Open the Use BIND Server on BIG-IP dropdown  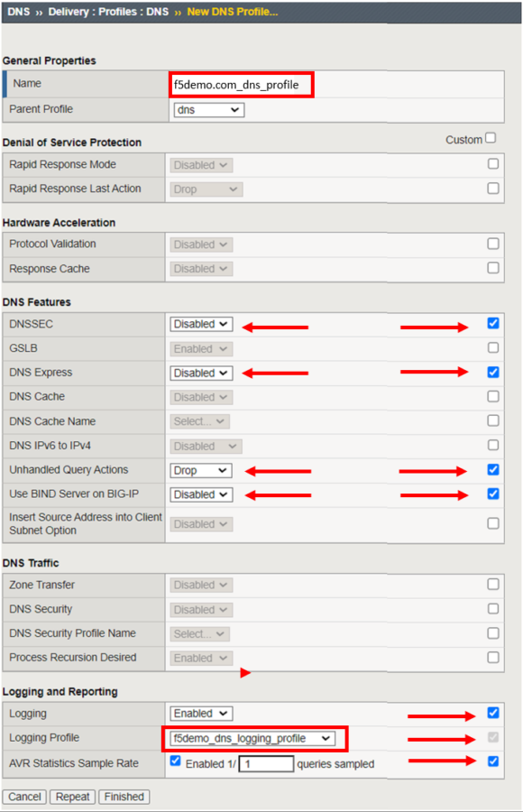coord(200,494)
